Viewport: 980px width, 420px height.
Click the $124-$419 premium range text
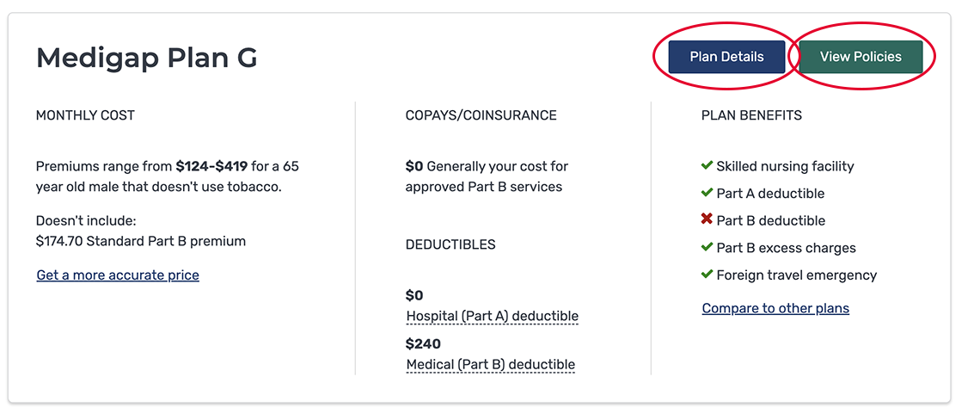[211, 166]
